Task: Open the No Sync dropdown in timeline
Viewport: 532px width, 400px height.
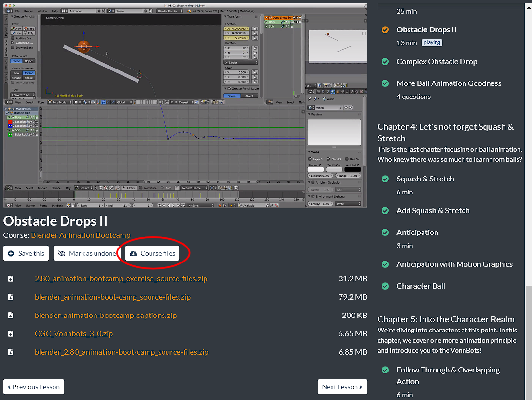Action: 201,206
